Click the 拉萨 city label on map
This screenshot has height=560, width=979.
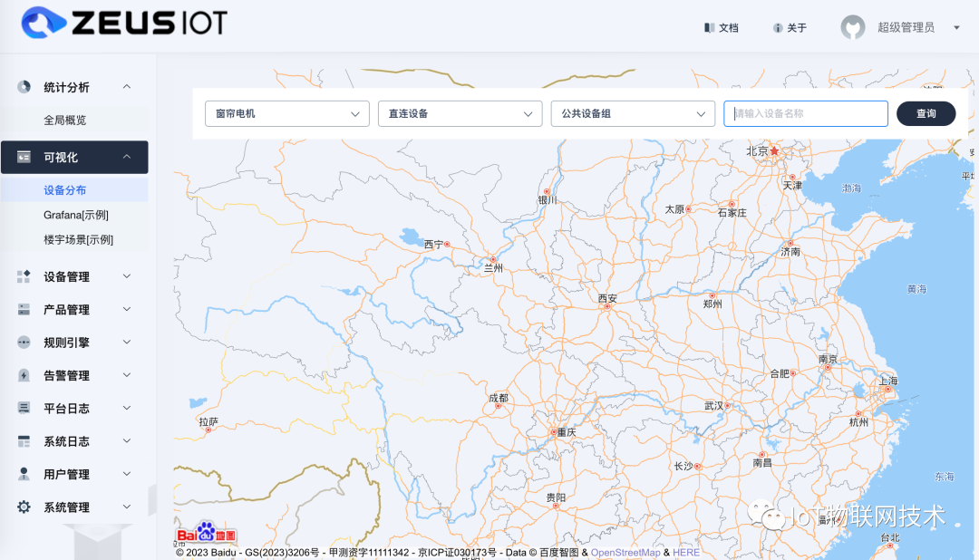click(x=208, y=422)
